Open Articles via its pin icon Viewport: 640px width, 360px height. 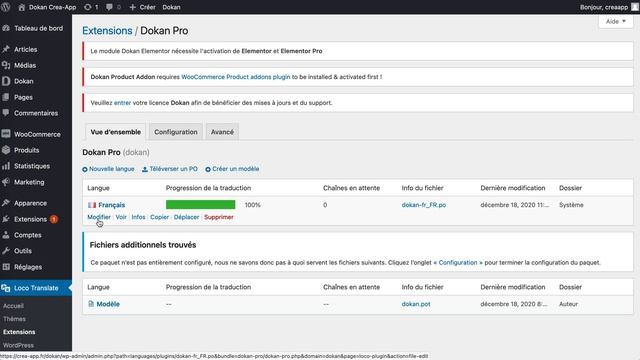tap(6, 49)
